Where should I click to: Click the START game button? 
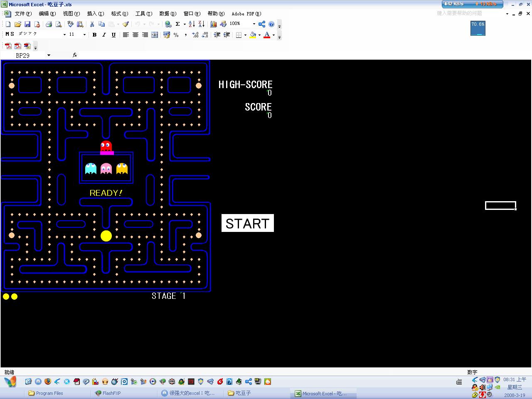click(x=248, y=223)
